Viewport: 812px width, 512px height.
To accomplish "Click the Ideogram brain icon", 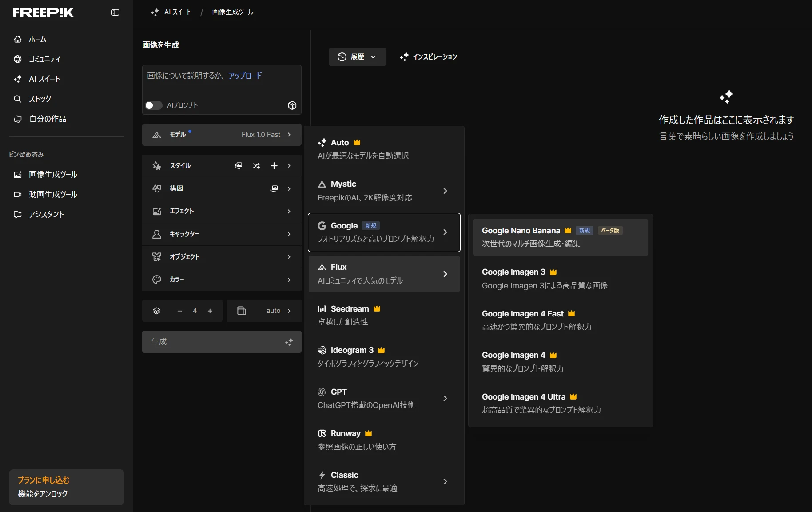I will click(322, 350).
